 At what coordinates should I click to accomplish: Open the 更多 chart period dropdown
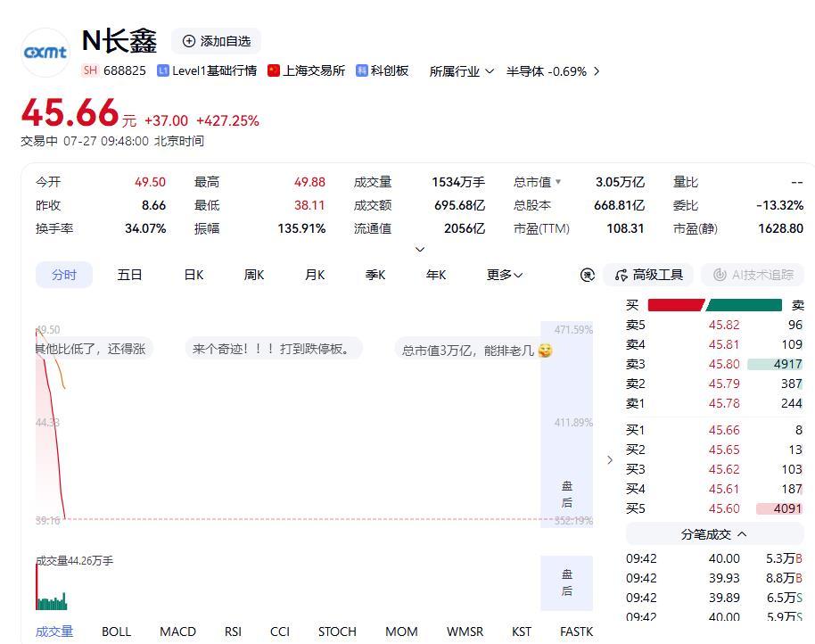tap(504, 275)
